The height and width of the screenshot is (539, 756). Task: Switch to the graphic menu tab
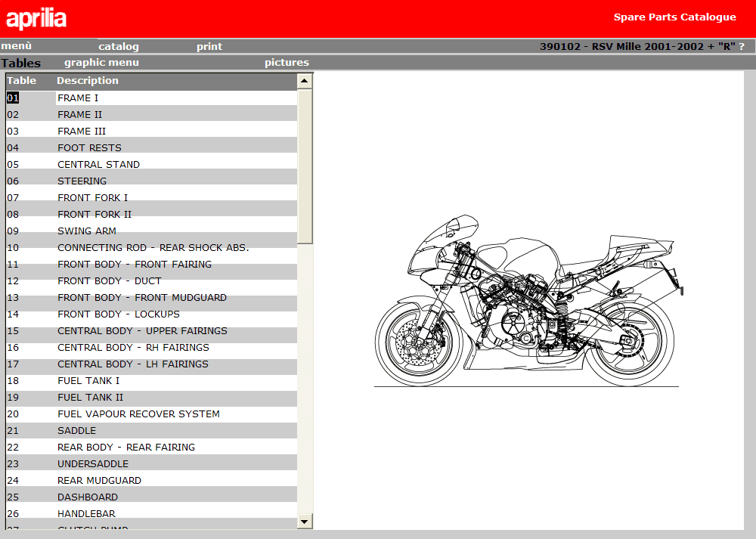pyautogui.click(x=101, y=62)
